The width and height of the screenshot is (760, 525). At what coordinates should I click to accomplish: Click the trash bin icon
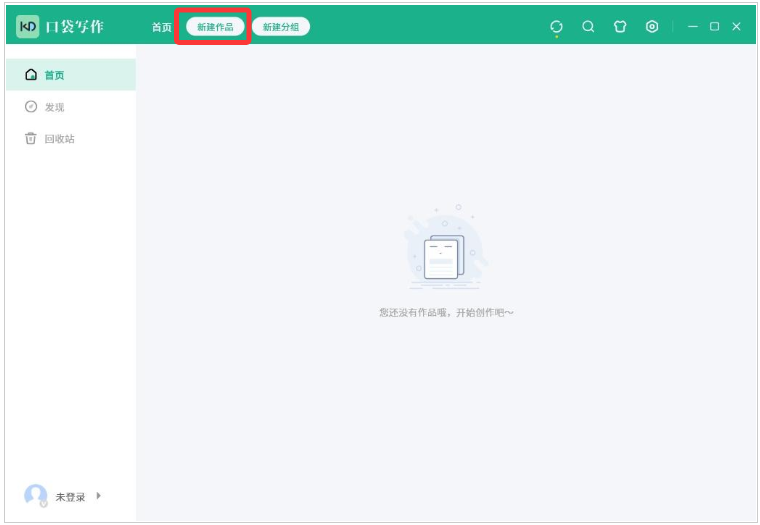click(x=31, y=138)
